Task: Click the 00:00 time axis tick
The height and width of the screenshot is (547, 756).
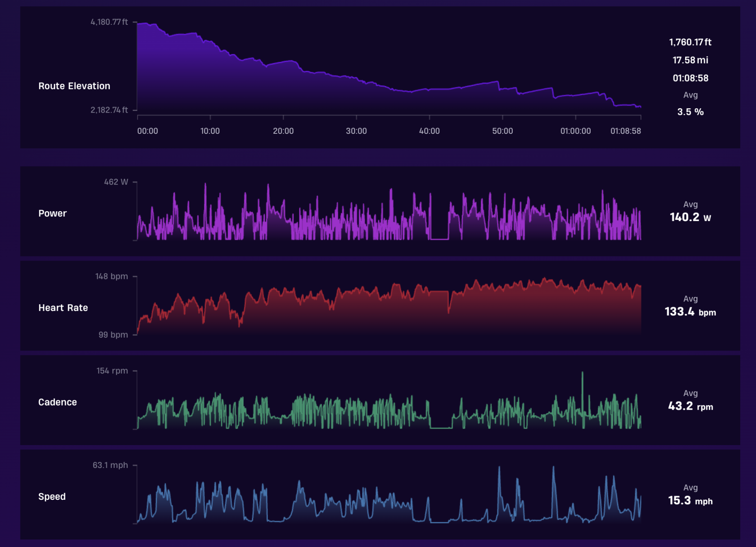Action: tap(147, 131)
